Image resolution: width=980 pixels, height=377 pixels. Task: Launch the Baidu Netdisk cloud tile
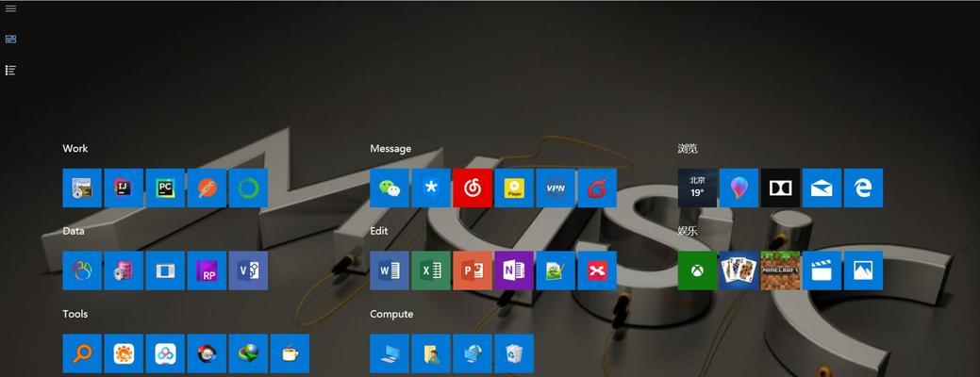165,353
